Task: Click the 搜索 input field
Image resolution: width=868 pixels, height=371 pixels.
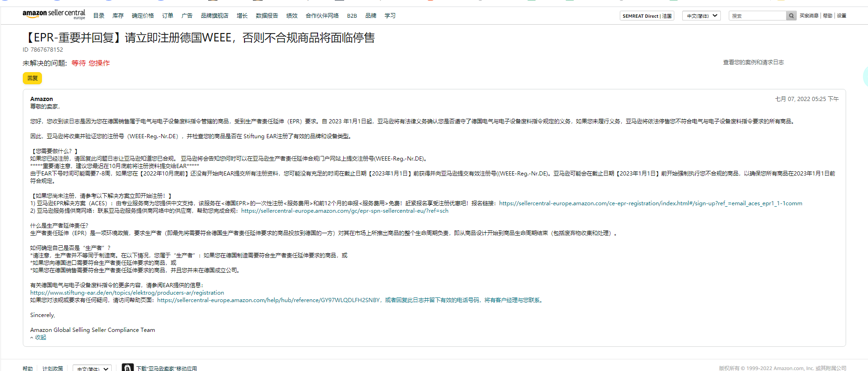Action: 758,16
